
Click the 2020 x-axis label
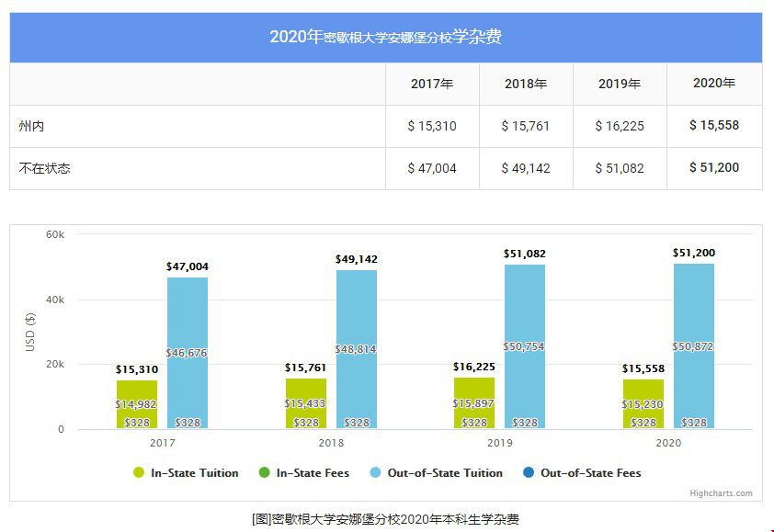pos(669,443)
